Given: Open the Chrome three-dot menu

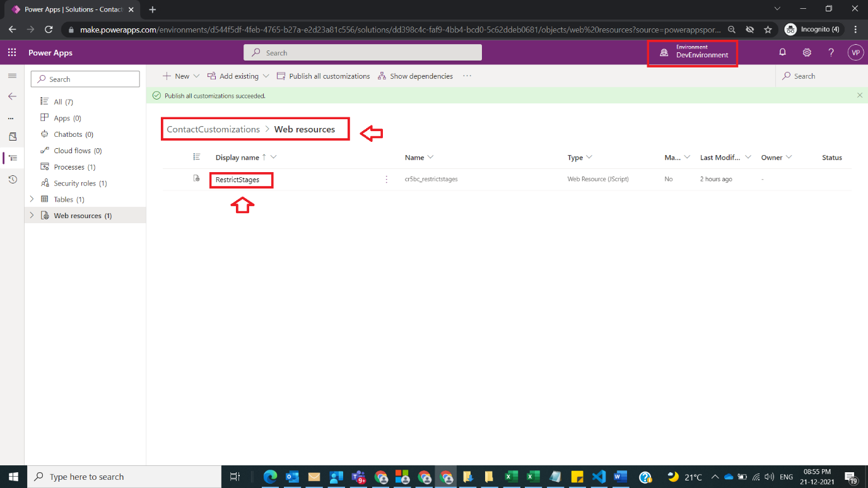Looking at the screenshot, I should point(855,30).
